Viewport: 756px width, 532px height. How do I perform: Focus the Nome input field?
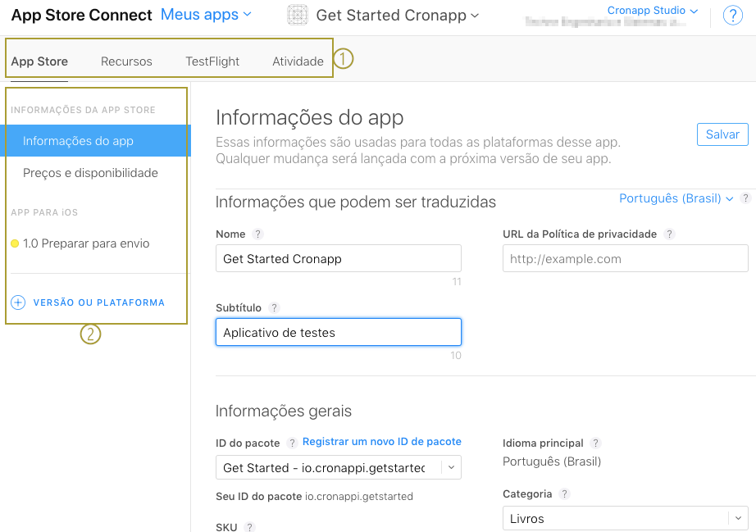click(339, 258)
